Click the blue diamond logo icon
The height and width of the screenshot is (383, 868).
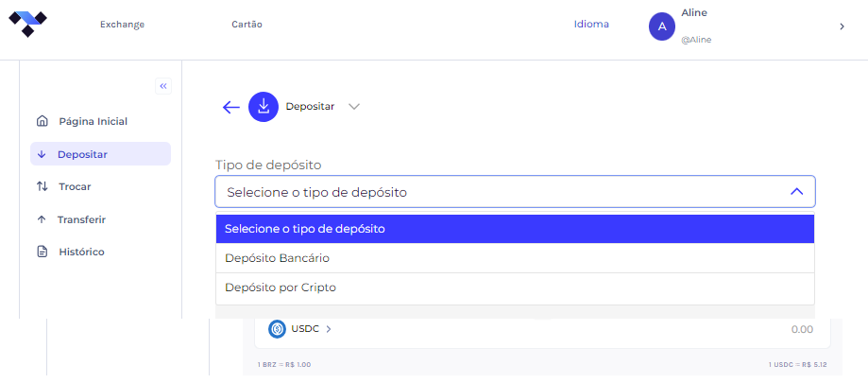[x=27, y=24]
